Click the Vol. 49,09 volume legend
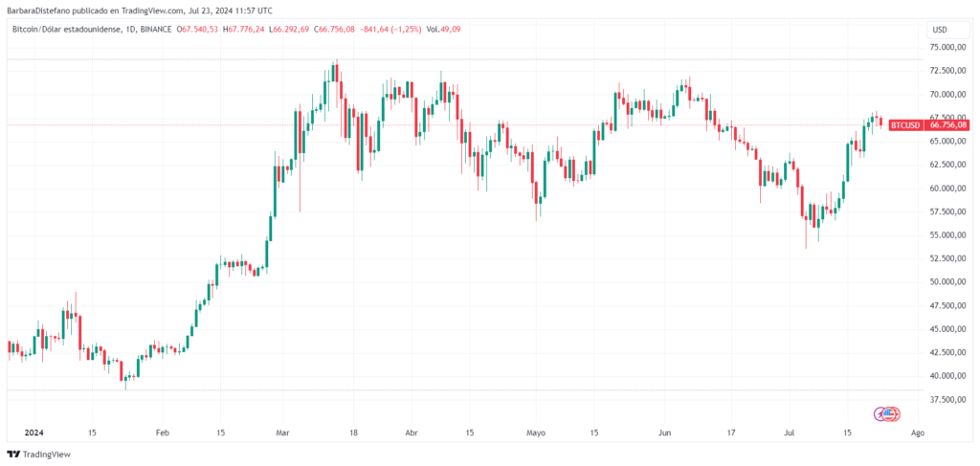This screenshot has width=980, height=466. tap(443, 30)
